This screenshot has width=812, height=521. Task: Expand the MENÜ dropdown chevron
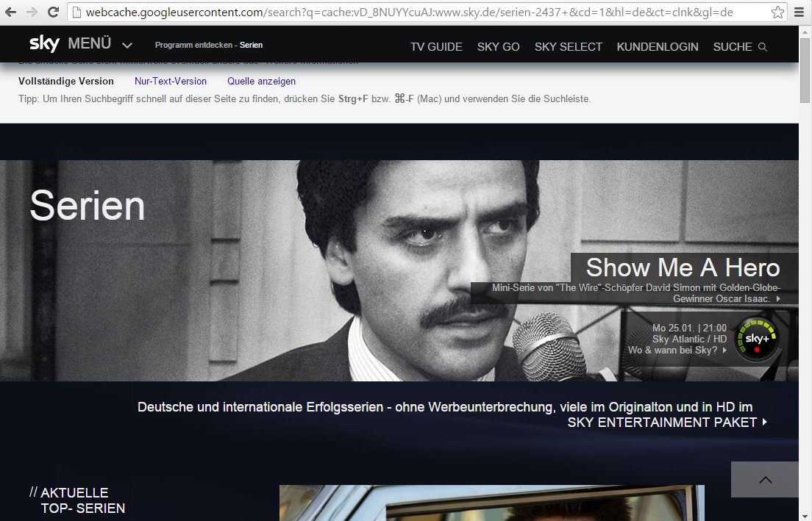(x=127, y=46)
